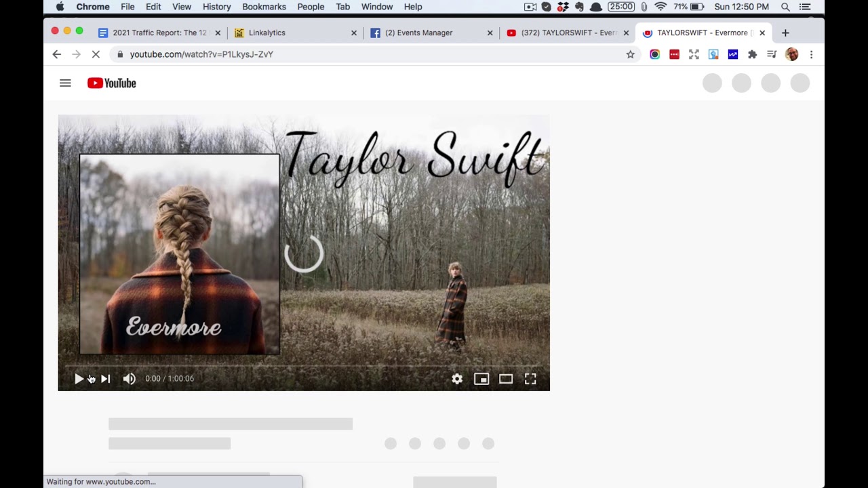Click the address bar URL
Screen dimensions: 868x488
201,54
